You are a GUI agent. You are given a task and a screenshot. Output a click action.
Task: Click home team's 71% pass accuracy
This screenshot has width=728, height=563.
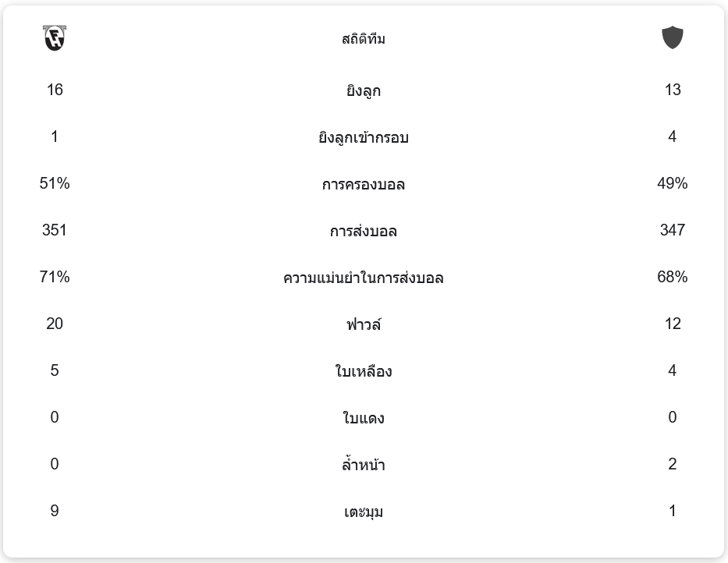coord(55,277)
